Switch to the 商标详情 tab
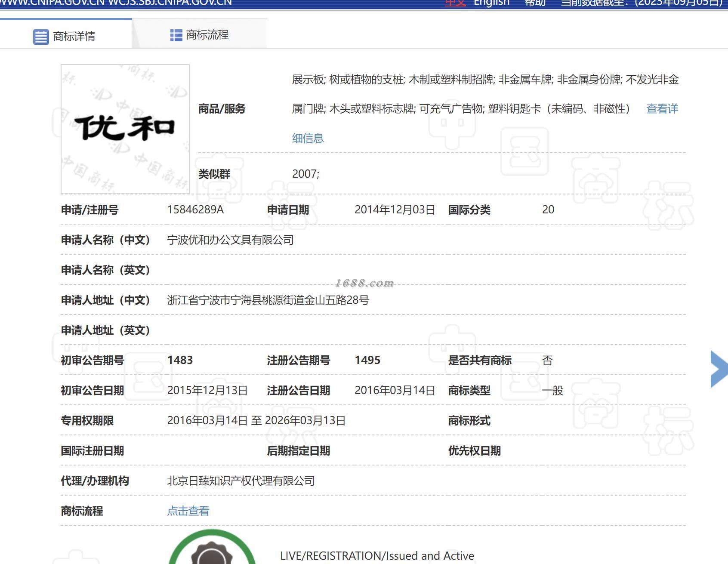 65,34
